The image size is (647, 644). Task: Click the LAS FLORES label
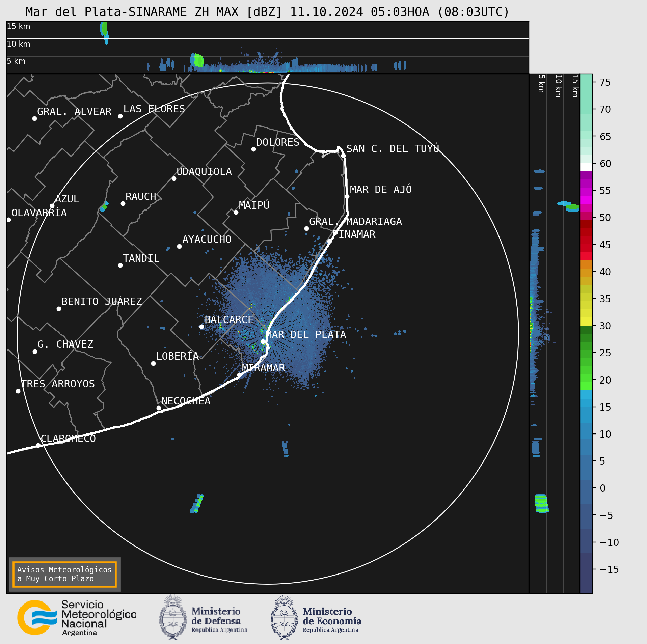pyautogui.click(x=154, y=109)
